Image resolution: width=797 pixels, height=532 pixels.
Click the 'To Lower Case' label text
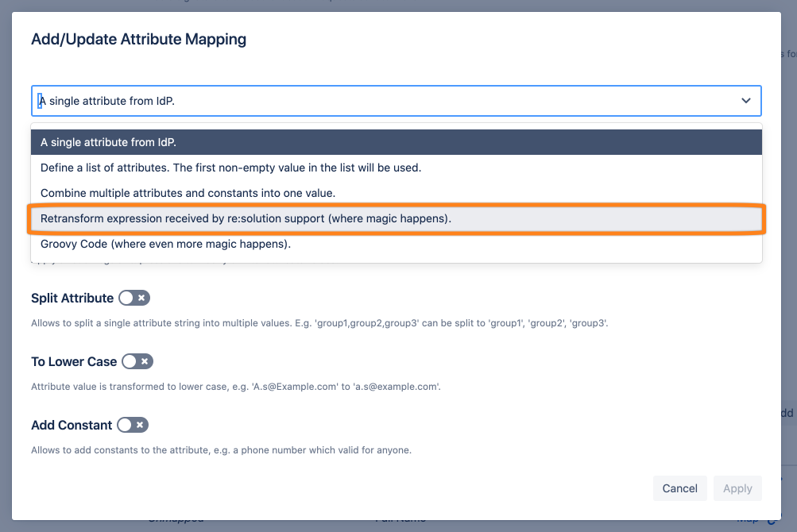[x=74, y=361]
